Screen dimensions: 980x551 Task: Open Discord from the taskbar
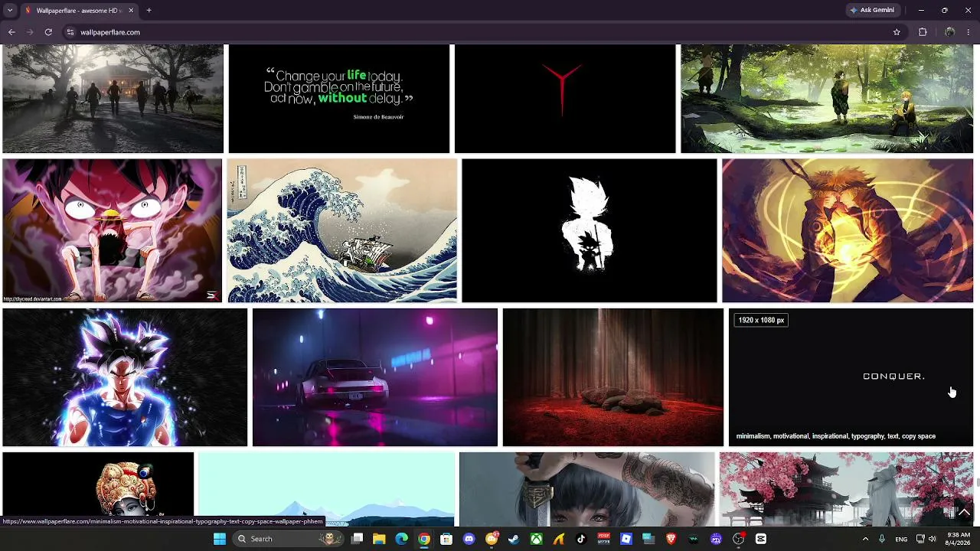pos(469,539)
